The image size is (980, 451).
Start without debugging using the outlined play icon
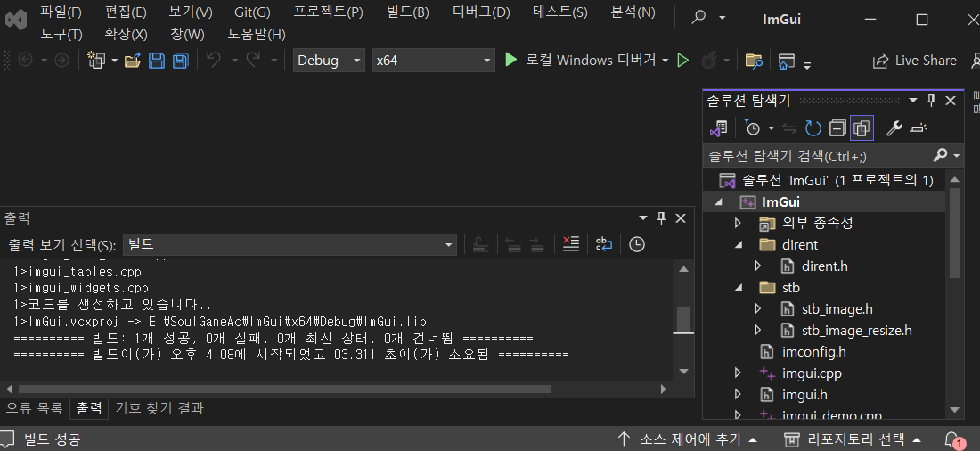click(683, 61)
